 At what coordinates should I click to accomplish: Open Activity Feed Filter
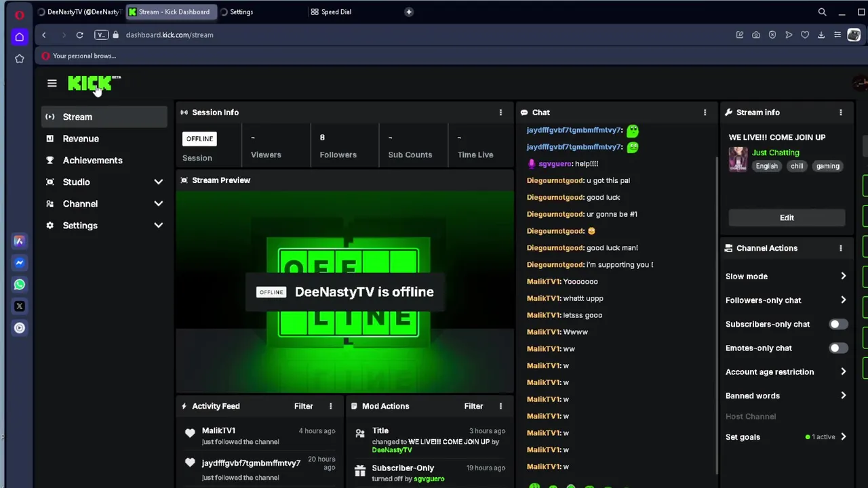[x=303, y=406]
